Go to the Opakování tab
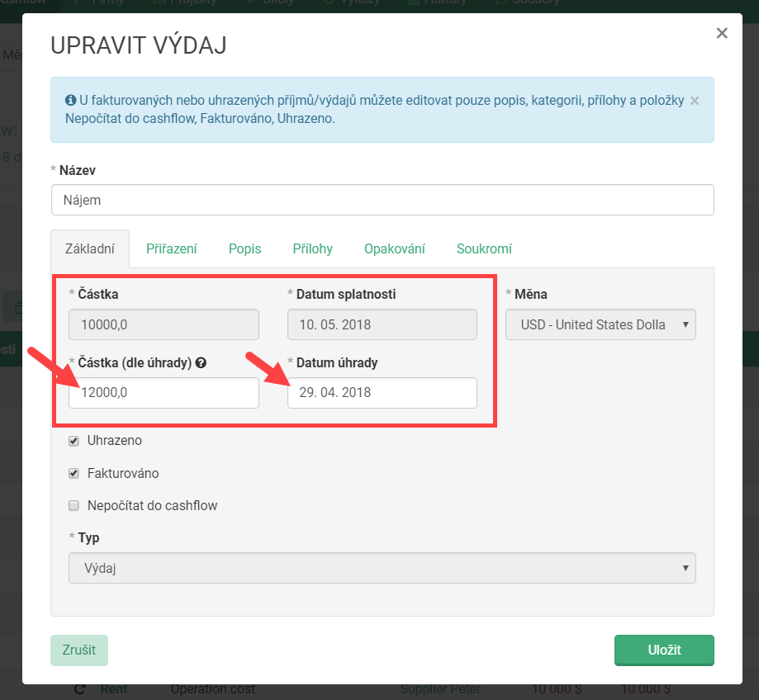This screenshot has width=759, height=700. pyautogui.click(x=394, y=248)
